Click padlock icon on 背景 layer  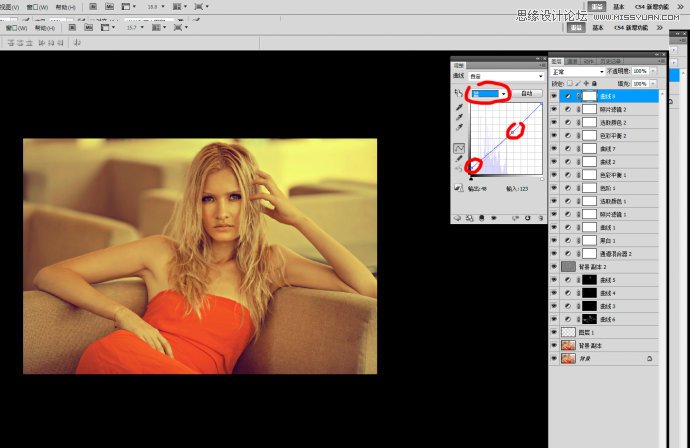click(650, 359)
